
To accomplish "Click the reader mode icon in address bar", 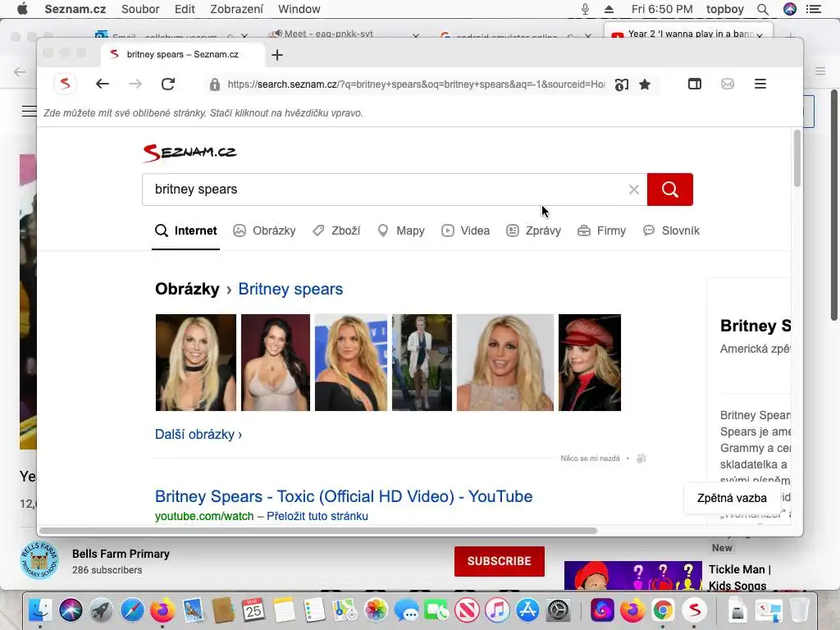I will pos(622,84).
